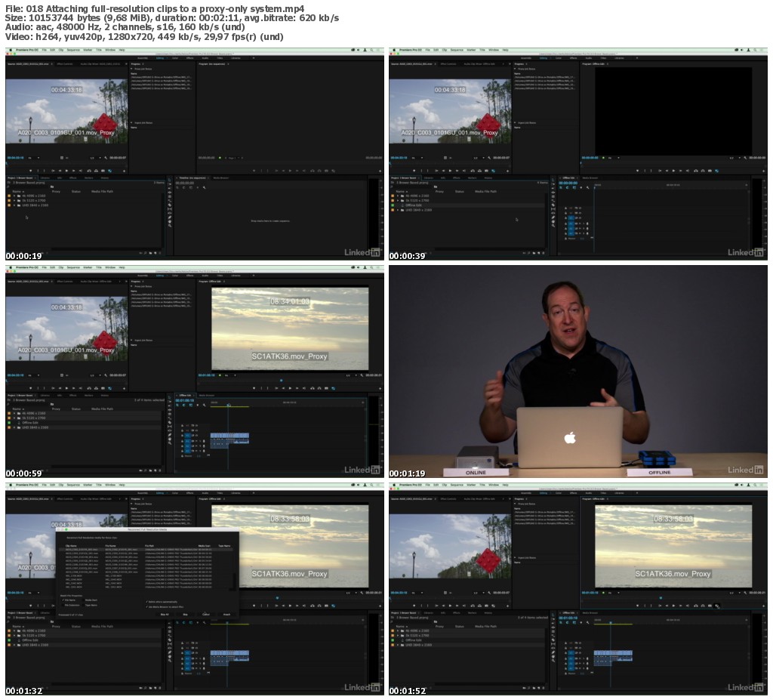Open the Media Browser tab in the 00:00:59 frame
Image resolution: width=773 pixels, height=700 pixels.
[207, 395]
